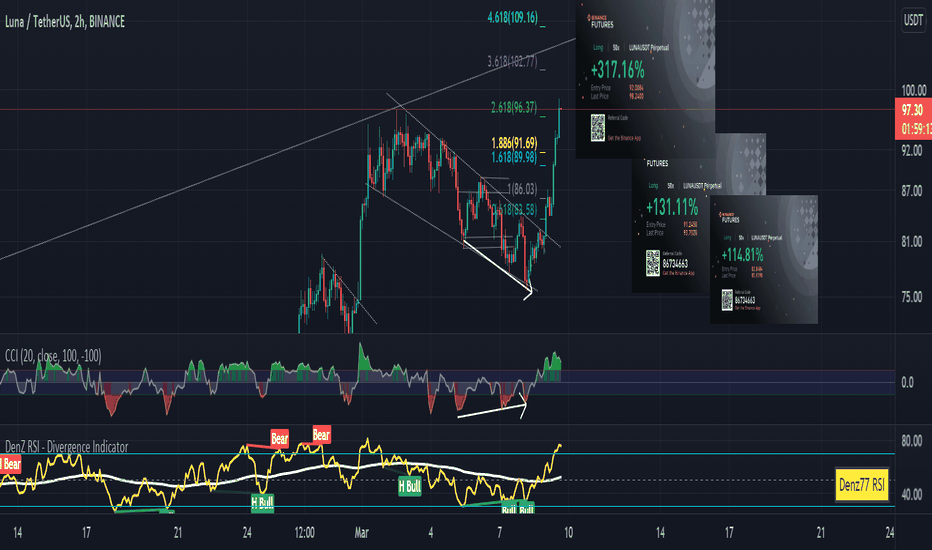932x550 pixels.
Task: Select the 97.30 current price label
Action: click(912, 110)
